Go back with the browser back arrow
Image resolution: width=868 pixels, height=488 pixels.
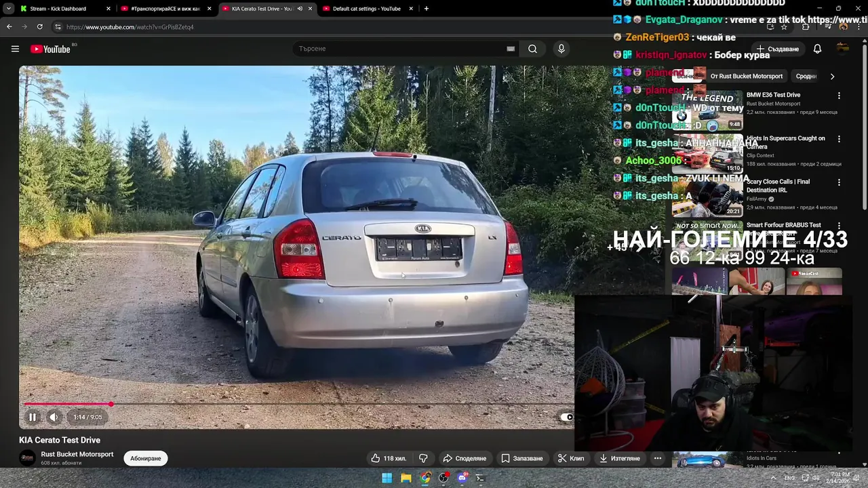tap(9, 27)
